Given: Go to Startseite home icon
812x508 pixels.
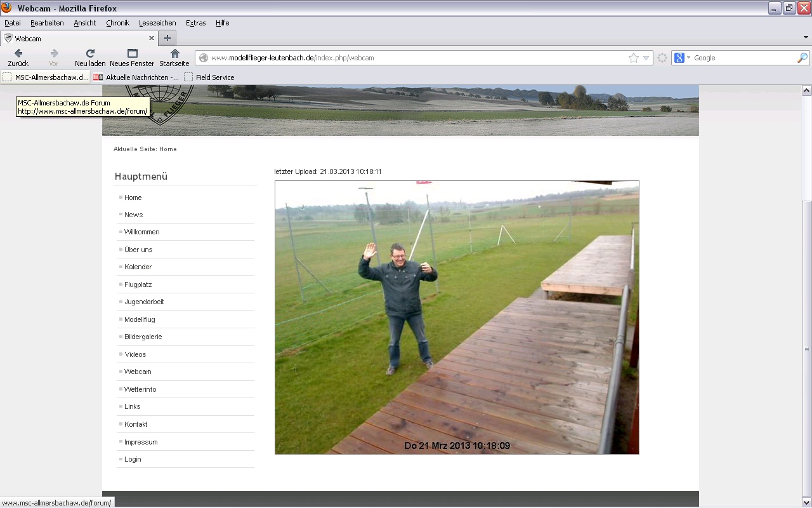Looking at the screenshot, I should tap(174, 57).
